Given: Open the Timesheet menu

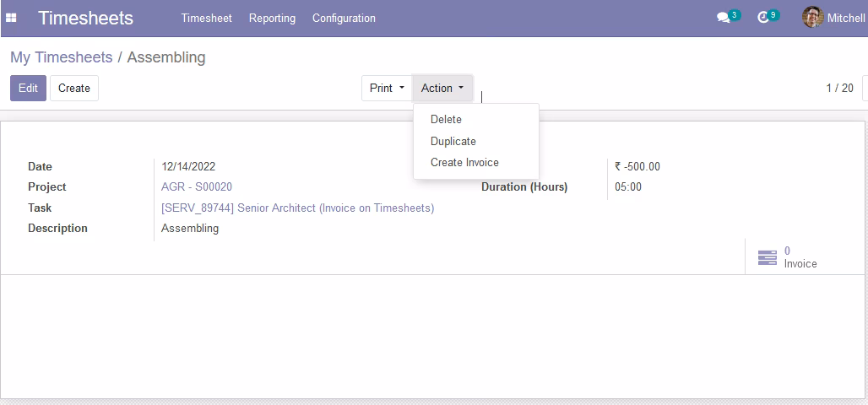Looking at the screenshot, I should pos(207,19).
